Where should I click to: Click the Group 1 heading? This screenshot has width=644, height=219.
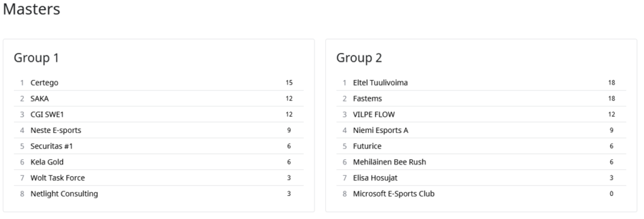click(x=36, y=58)
